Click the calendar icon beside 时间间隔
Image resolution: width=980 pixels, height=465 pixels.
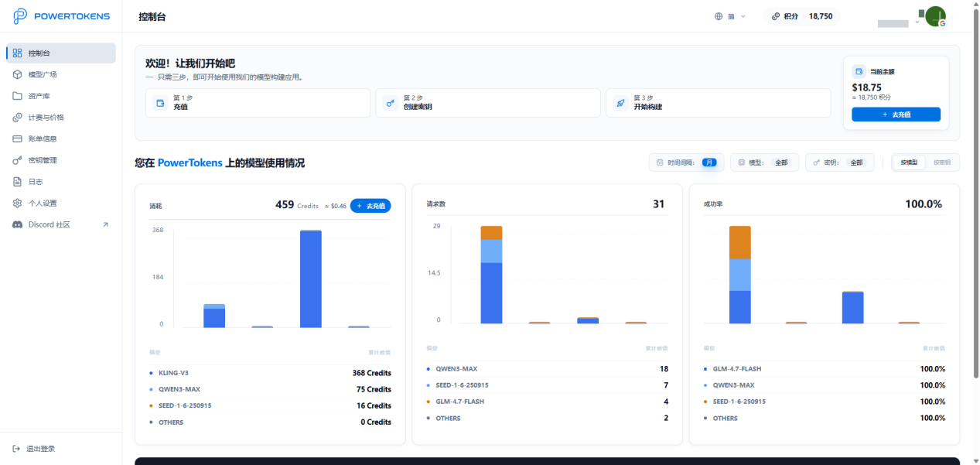(660, 162)
